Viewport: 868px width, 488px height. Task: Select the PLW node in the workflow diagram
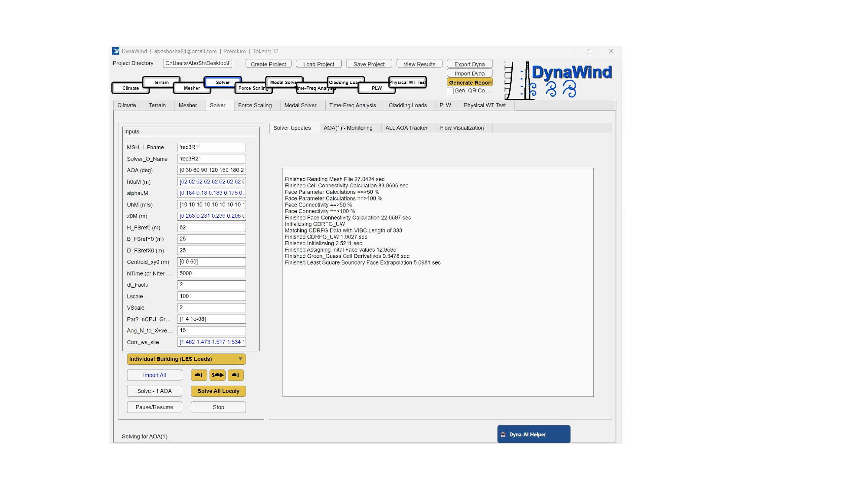point(376,88)
